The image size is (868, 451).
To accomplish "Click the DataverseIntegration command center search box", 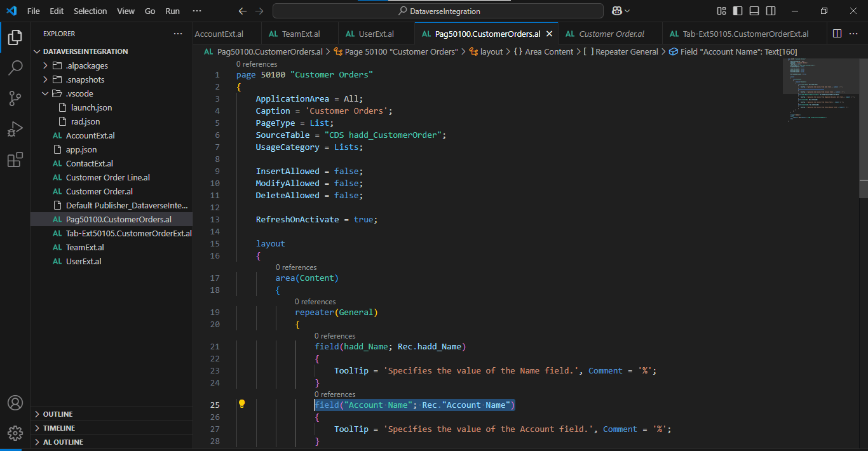I will click(x=438, y=11).
